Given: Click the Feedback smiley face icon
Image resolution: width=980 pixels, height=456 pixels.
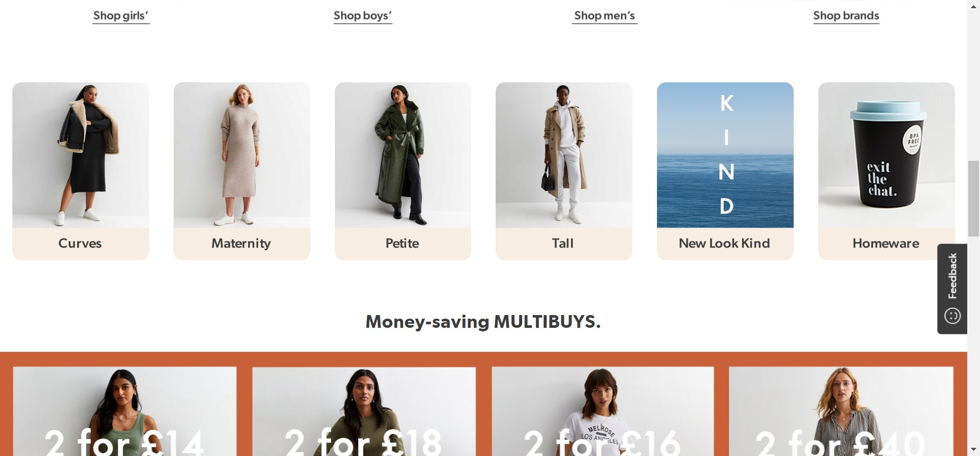Looking at the screenshot, I should coord(952,316).
